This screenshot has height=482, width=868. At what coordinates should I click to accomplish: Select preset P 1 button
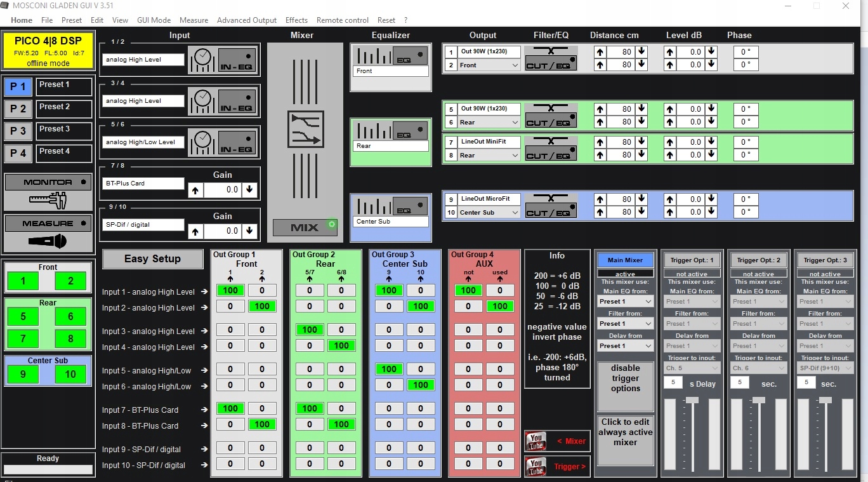pos(18,86)
